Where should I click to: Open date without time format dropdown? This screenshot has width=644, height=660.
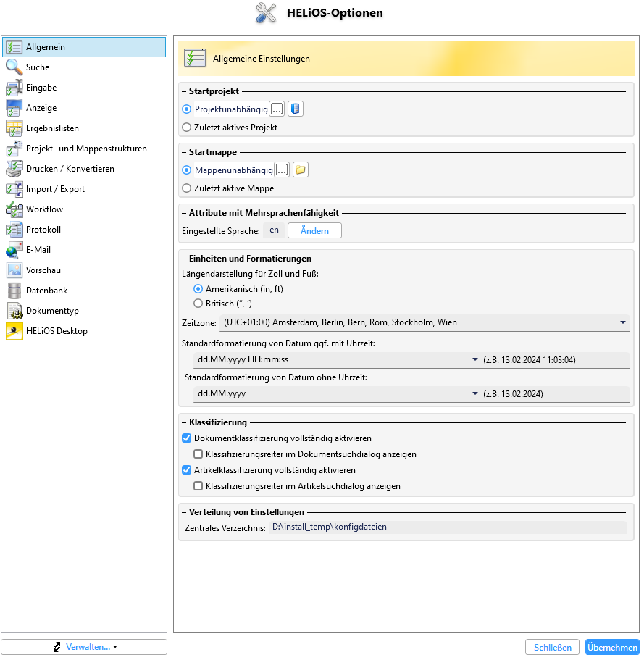coord(474,393)
